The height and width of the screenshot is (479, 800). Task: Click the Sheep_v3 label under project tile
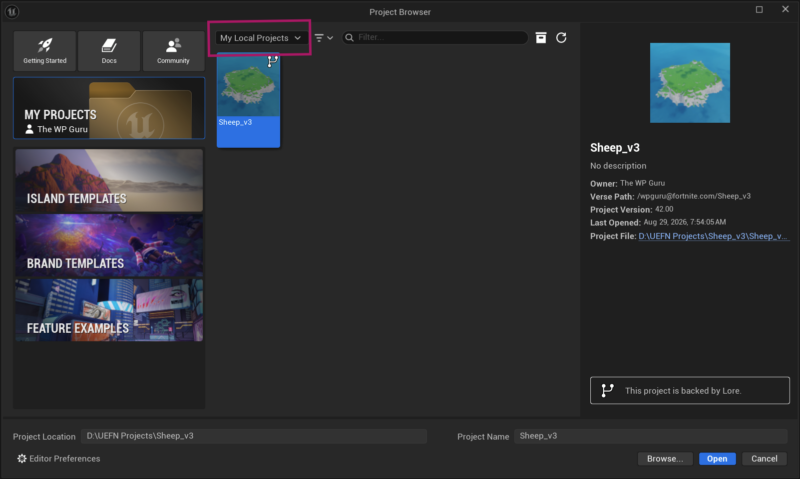pyautogui.click(x=235, y=122)
